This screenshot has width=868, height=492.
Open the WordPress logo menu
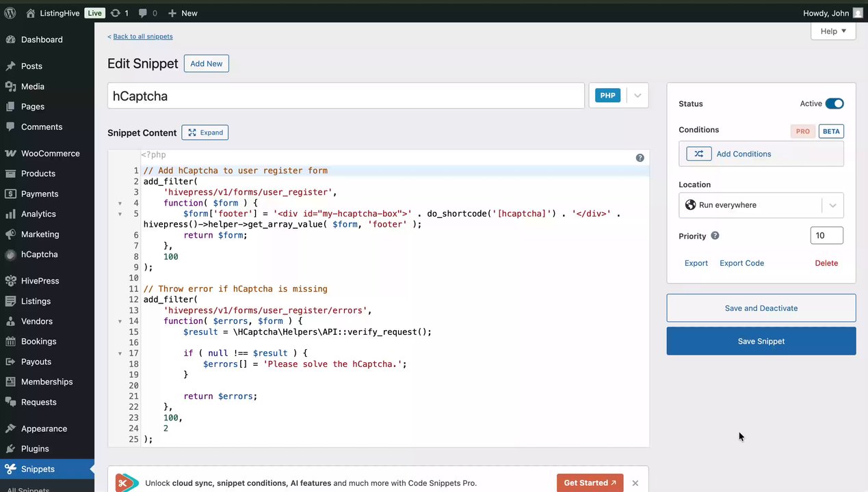[x=10, y=13]
